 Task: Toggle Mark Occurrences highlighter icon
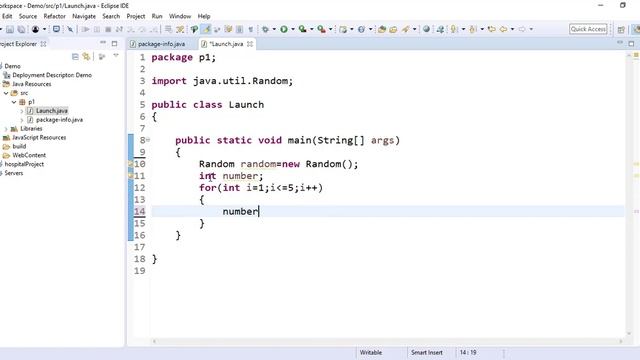tap(207, 29)
